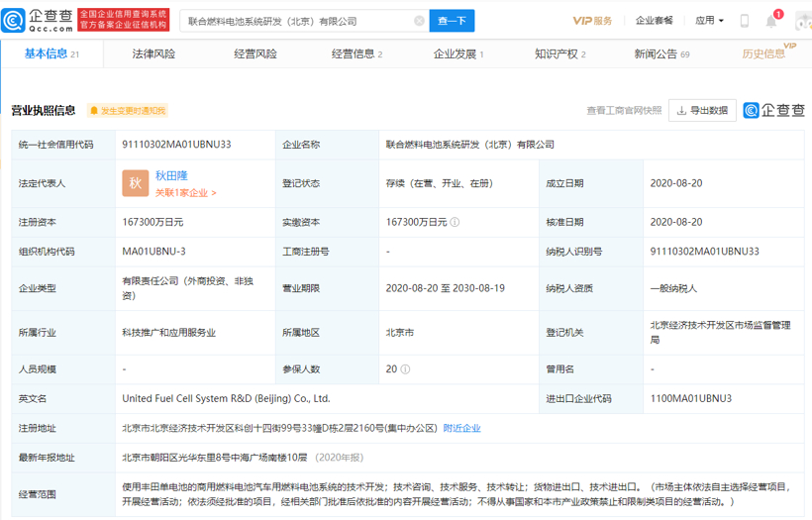Click info icon next to insured count 20

(405, 369)
